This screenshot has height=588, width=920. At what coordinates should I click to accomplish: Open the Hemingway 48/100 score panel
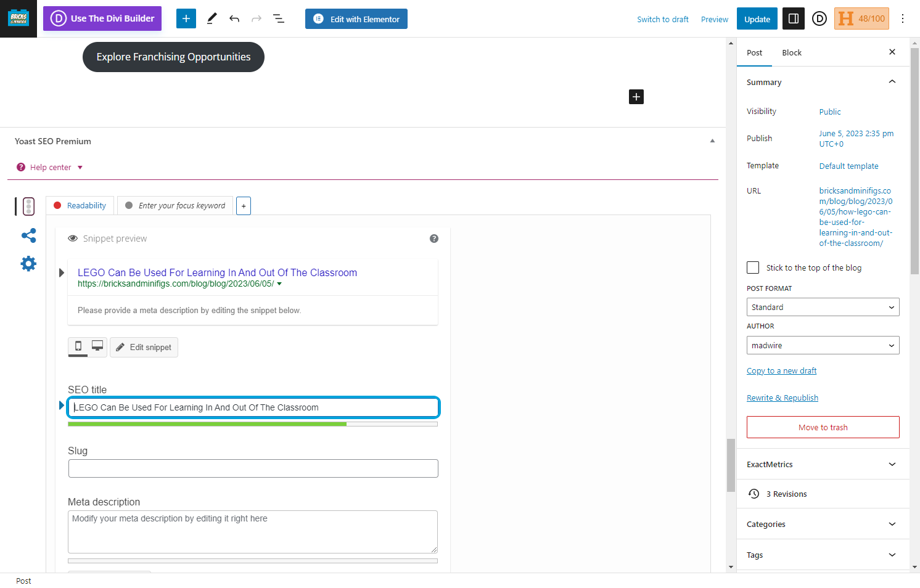tap(861, 18)
